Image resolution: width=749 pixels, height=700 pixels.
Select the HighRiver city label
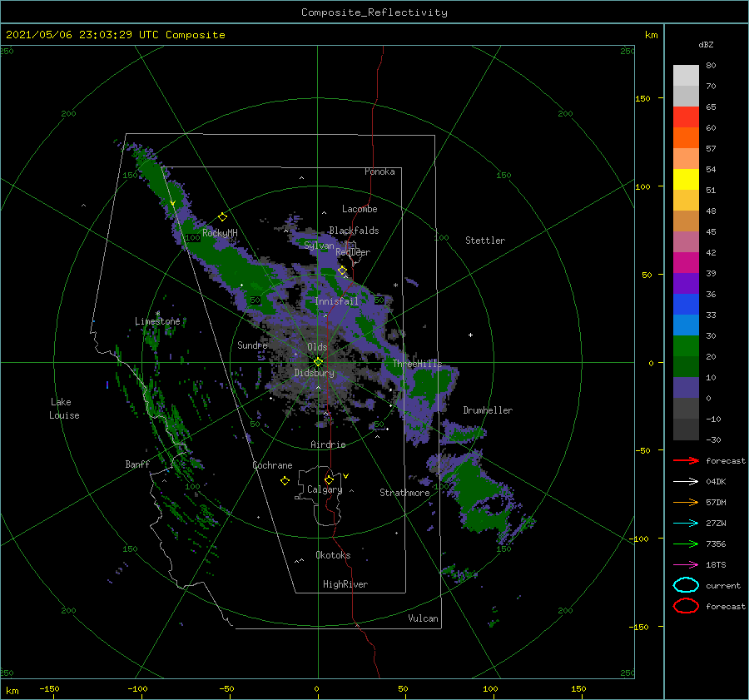(345, 584)
